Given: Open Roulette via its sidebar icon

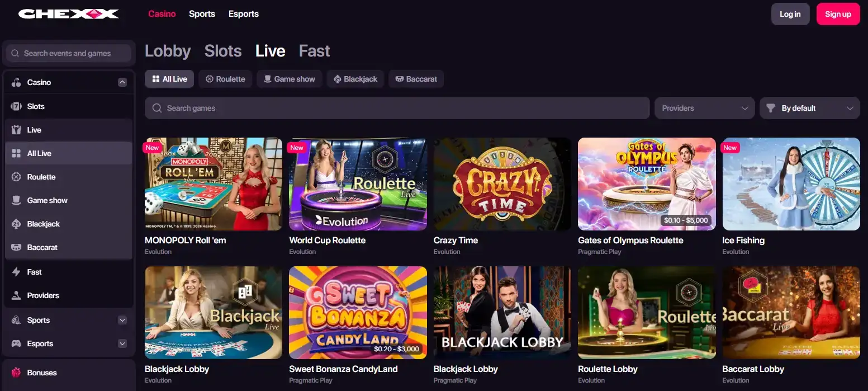Looking at the screenshot, I should click(x=16, y=177).
